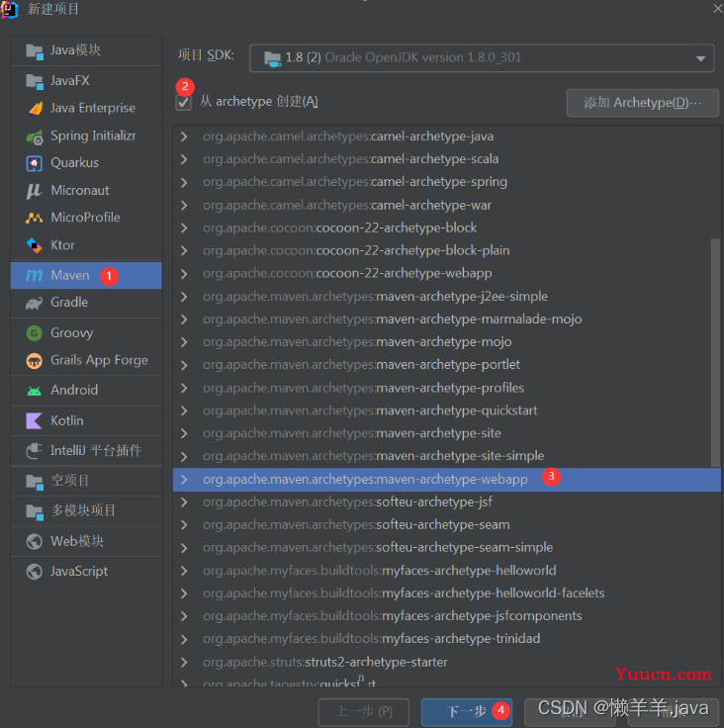
Task: Choose Kotlin in the project type list
Action: pos(86,420)
